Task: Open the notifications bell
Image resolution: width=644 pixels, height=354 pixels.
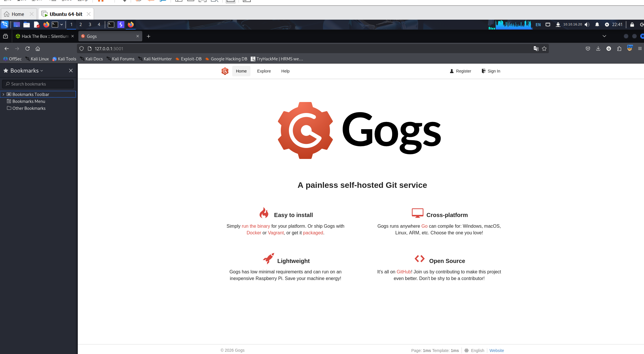Action: coord(597,25)
